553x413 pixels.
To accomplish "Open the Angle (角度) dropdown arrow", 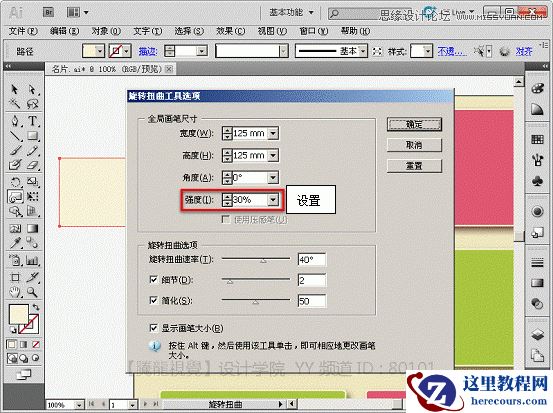I will 273,177.
